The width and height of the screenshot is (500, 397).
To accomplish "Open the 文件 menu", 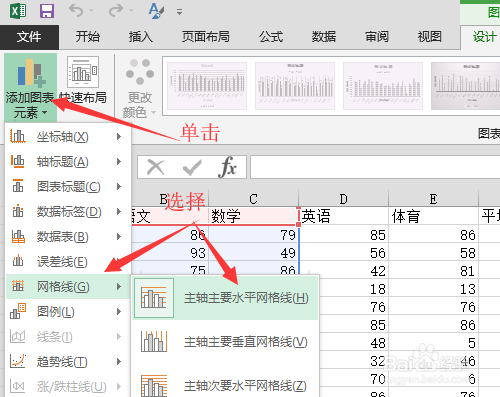I will click(x=29, y=37).
